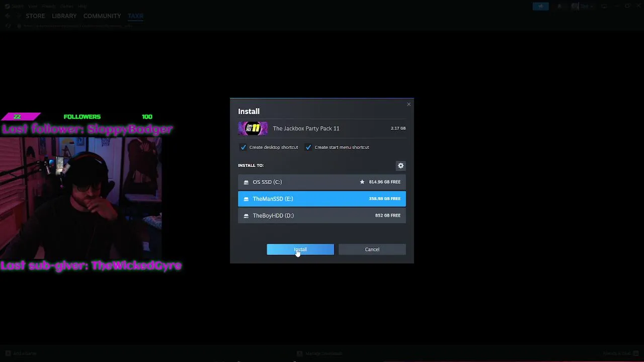644x362 pixels.
Task: Select TheManSSD (E:) drive
Action: coord(322,199)
